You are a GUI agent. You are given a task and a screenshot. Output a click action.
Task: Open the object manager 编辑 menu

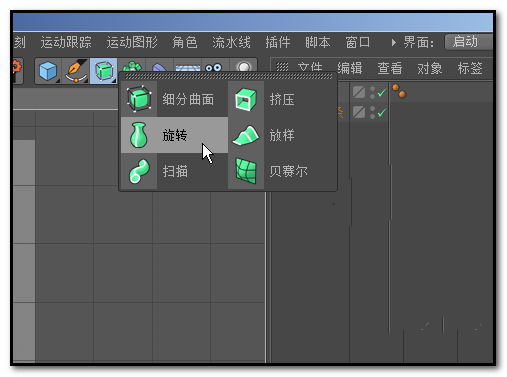(350, 68)
